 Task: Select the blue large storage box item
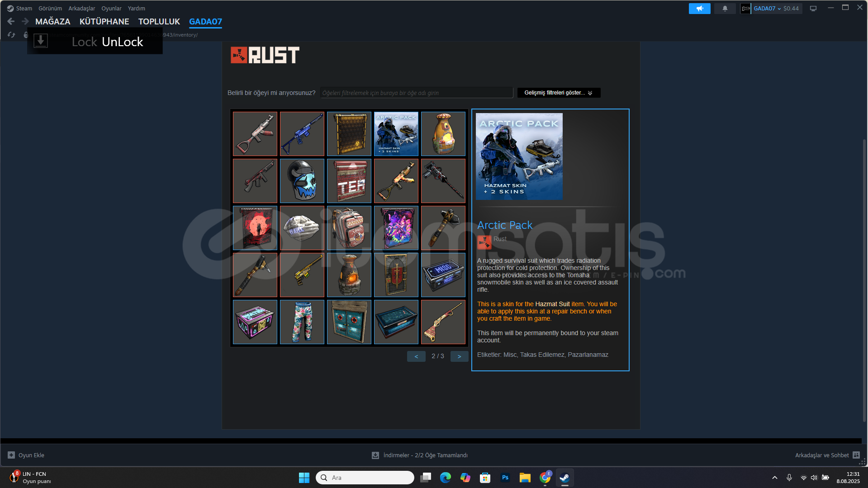(x=396, y=322)
